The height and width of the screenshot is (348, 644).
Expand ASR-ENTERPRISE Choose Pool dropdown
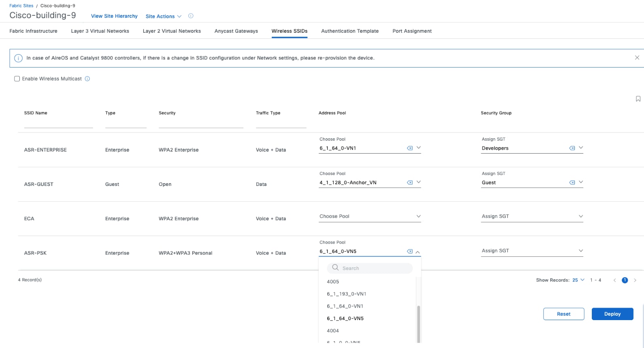click(x=419, y=148)
